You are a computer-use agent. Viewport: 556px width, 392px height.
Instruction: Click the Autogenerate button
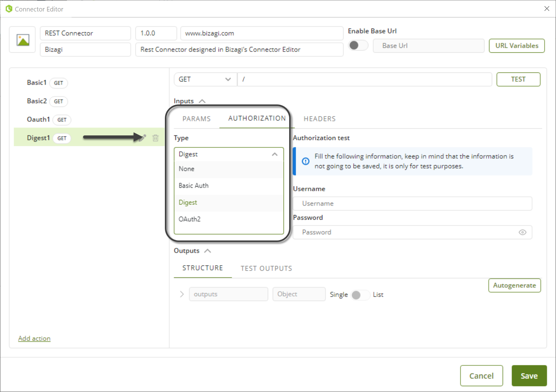point(514,285)
